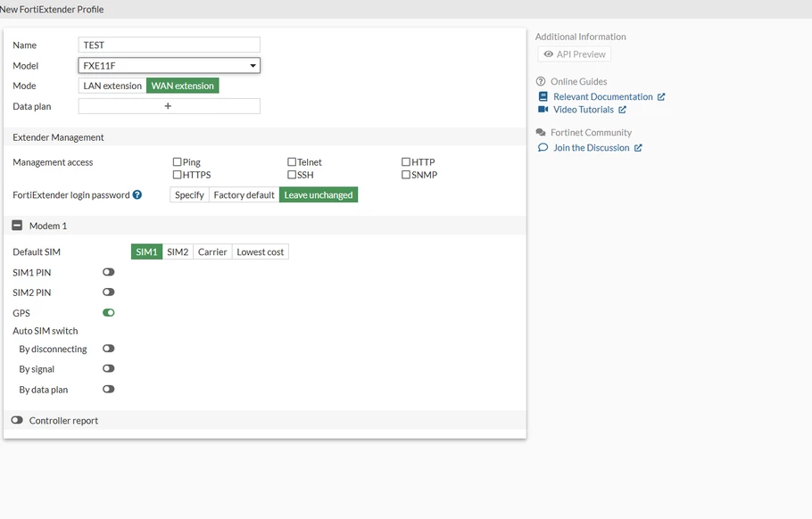The height and width of the screenshot is (519, 812).
Task: Click the Relevant Documentation book icon
Action: point(543,97)
